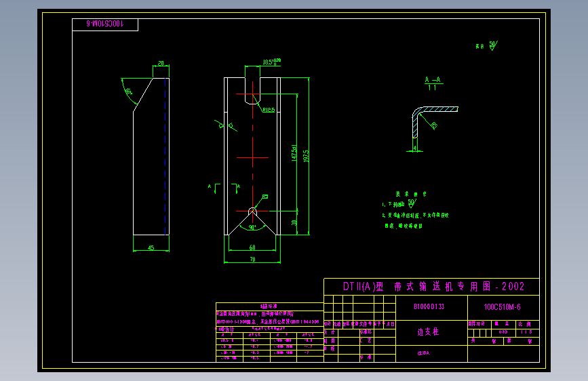This screenshot has width=588, height=381.
Task: Click the small circle at V-notch apex
Action: (252, 212)
